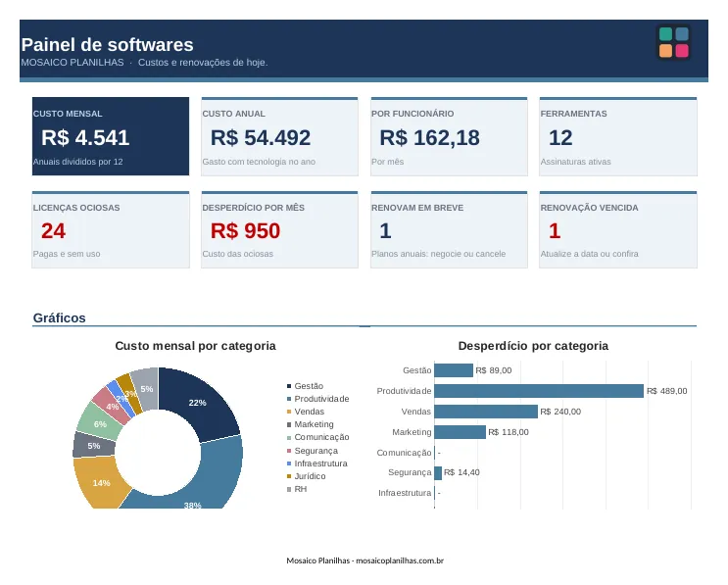Select the 'R$ 89,00' bar data label
The image size is (728, 585).
click(494, 370)
